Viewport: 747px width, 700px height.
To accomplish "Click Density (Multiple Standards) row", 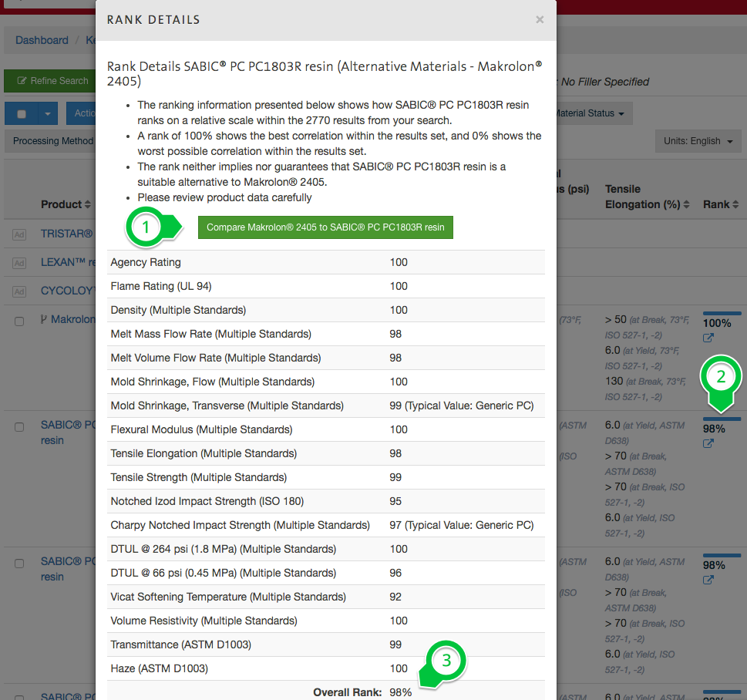I will (x=326, y=310).
